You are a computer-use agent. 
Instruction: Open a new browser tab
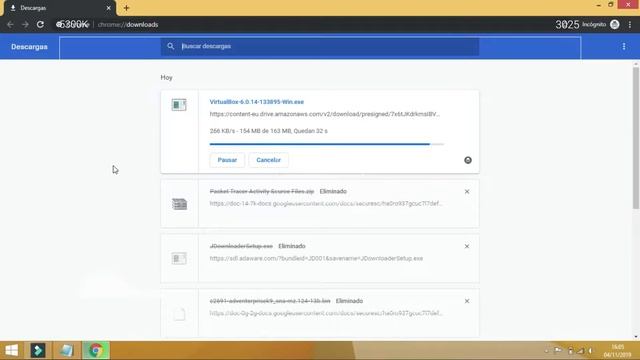coord(126,8)
